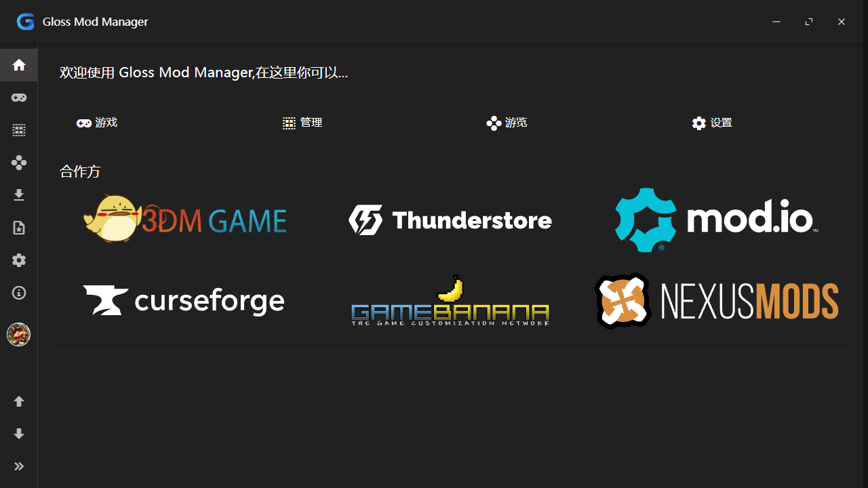Select the grid manage icon in sidebar
This screenshot has width=868, height=488.
pos(19,130)
